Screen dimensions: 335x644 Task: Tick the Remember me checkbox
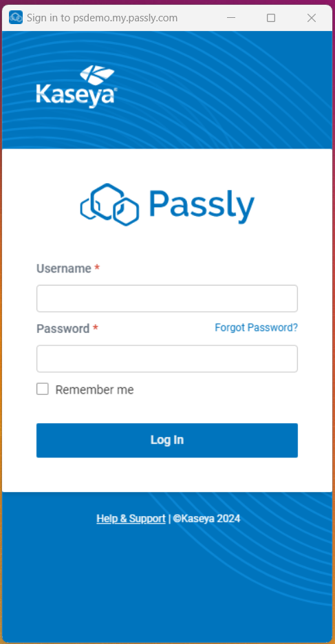coord(42,389)
